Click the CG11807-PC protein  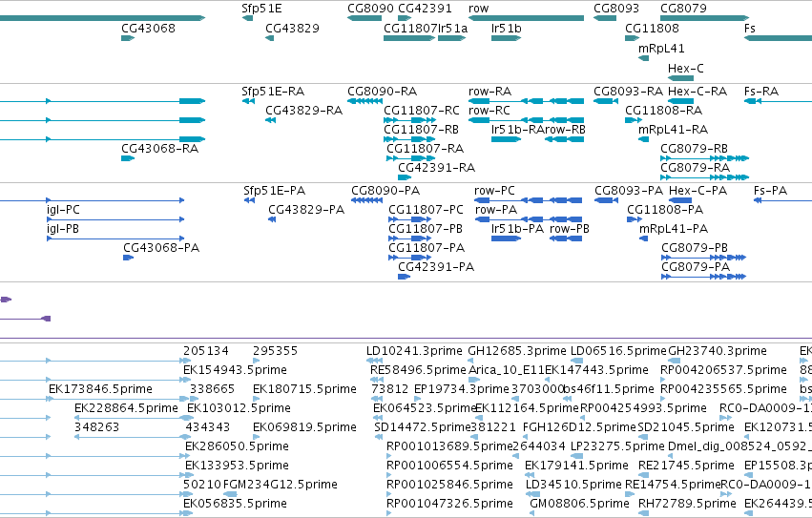coord(409,219)
